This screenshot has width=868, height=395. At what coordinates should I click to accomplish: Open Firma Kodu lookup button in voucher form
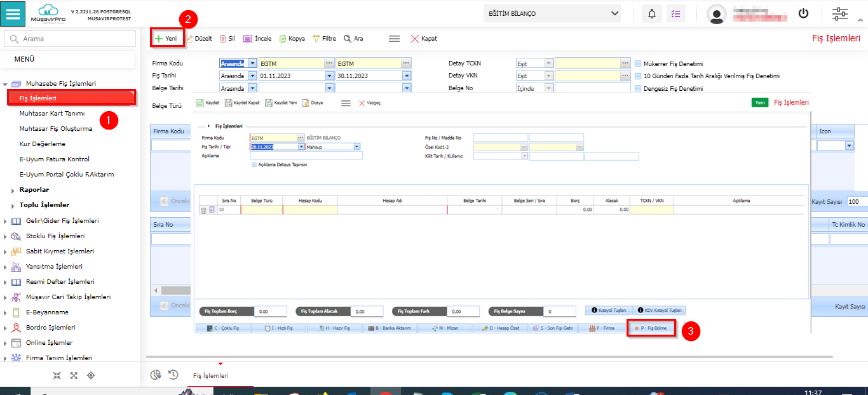[301, 138]
